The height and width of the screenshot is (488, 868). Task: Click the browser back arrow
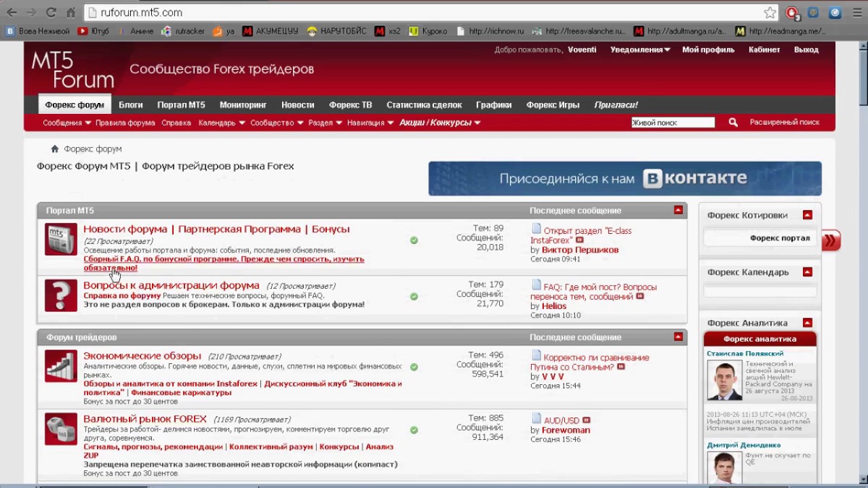pyautogui.click(x=12, y=12)
